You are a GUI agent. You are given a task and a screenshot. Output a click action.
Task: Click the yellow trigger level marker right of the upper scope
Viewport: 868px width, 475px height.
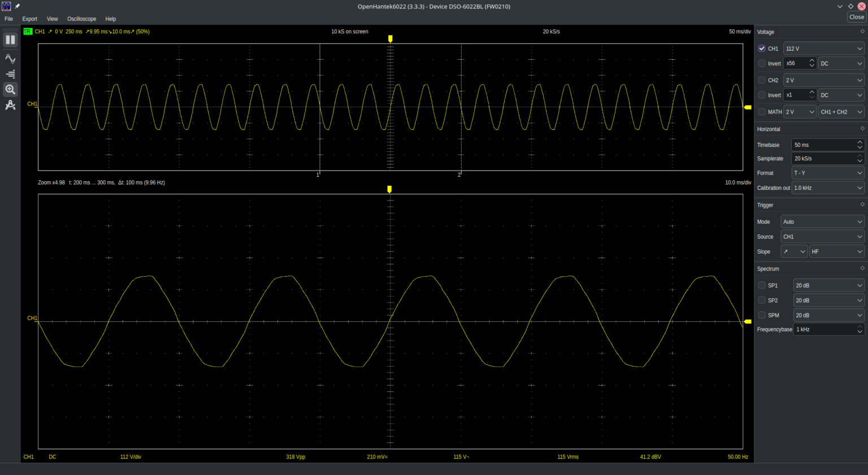(748, 107)
